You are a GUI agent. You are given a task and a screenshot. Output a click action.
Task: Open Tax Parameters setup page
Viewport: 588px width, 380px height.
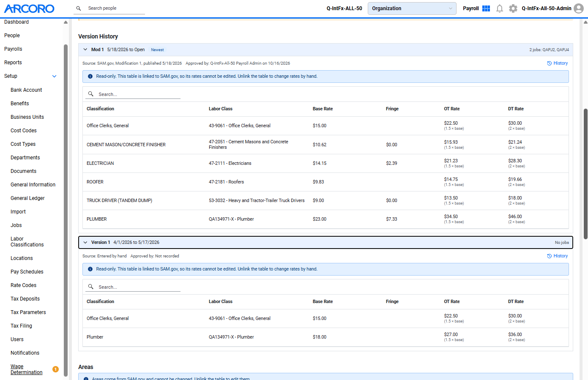tap(28, 312)
